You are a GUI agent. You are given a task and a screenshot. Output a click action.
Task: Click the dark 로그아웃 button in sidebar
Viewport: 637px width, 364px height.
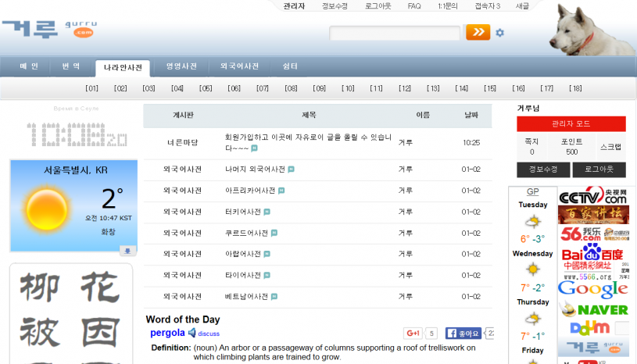point(599,170)
